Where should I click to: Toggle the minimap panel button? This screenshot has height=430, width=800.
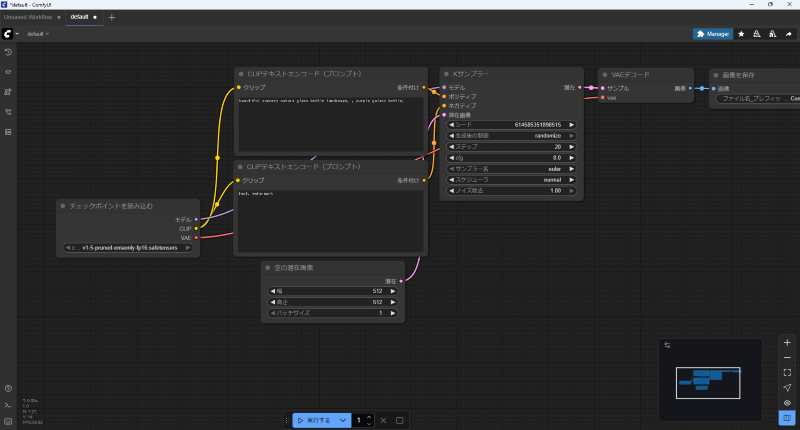coord(787,418)
